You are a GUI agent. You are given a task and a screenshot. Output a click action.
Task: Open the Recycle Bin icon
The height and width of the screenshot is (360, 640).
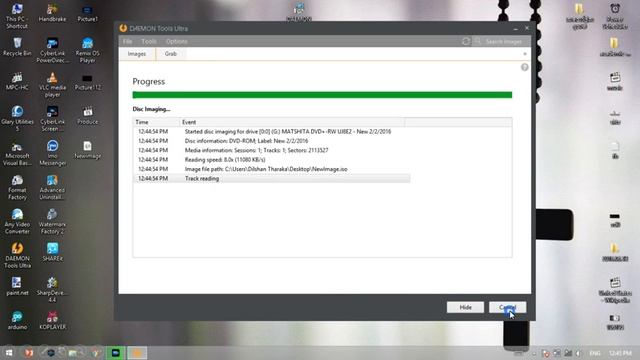pyautogui.click(x=17, y=47)
